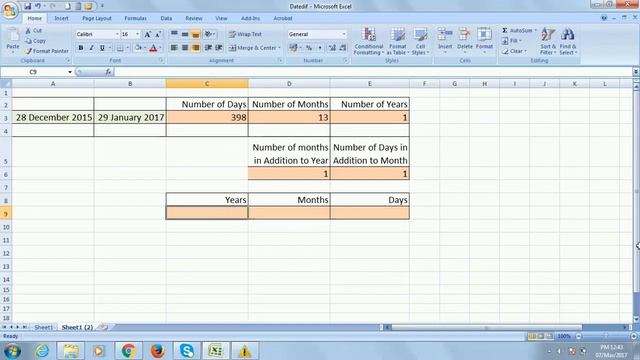Image resolution: width=640 pixels, height=360 pixels.
Task: Center cell text horizontally
Action: (185, 48)
